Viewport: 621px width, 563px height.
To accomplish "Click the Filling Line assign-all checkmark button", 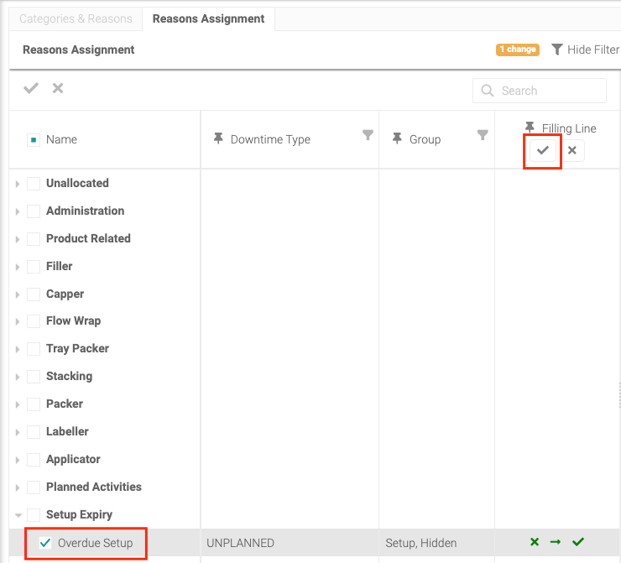I will (x=543, y=151).
